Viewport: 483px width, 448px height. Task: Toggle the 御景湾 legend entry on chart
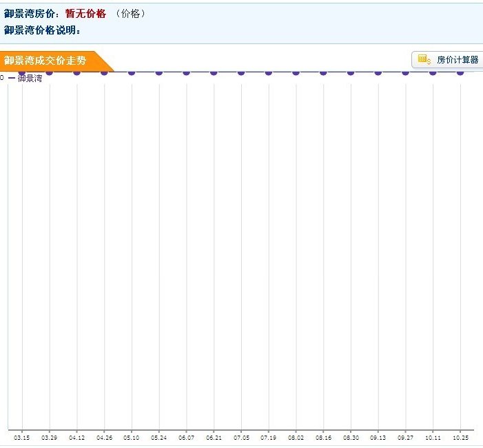(x=25, y=79)
